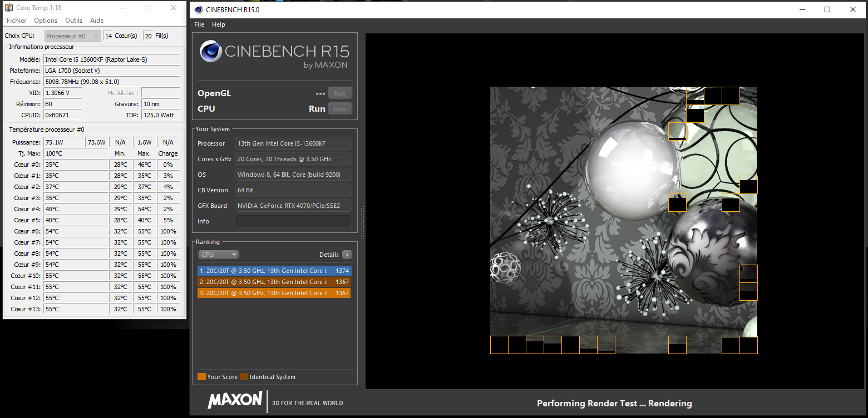868x418 pixels.
Task: Click the Plateforme value LGA 1700
Action: tap(111, 71)
